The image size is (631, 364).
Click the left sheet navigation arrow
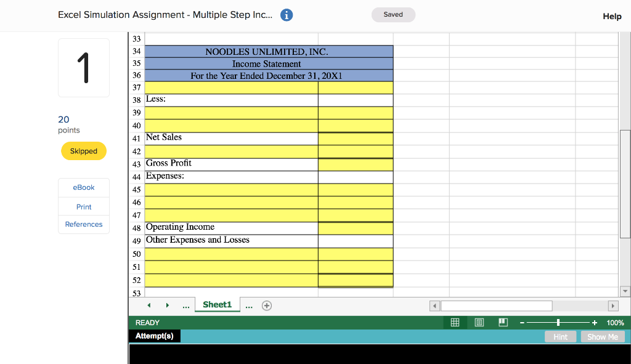149,305
